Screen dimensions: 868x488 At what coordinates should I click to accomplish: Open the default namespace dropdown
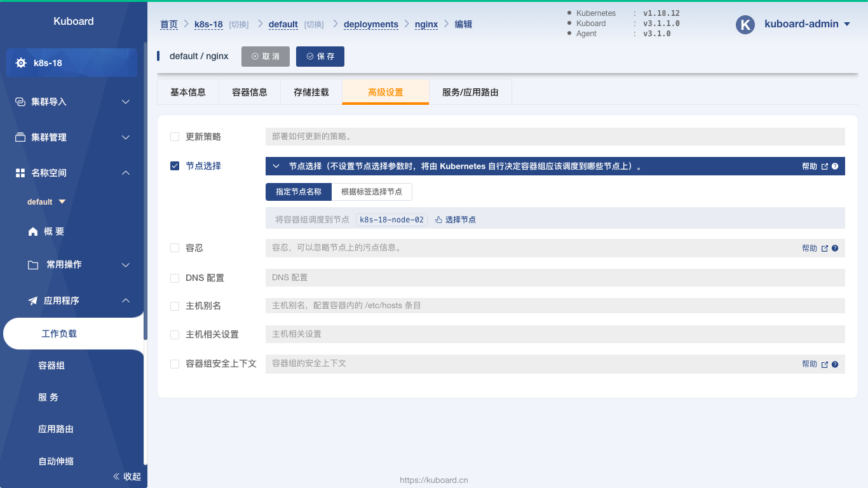tap(46, 202)
